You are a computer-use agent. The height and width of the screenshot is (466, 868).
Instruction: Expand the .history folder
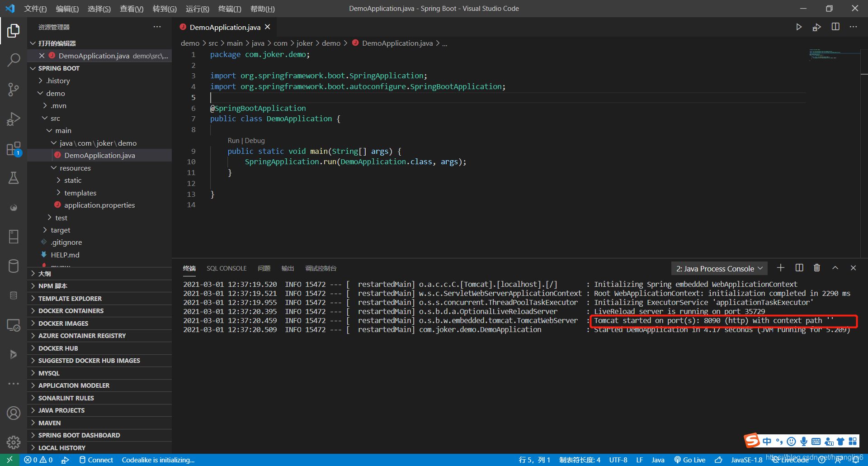tap(99, 81)
